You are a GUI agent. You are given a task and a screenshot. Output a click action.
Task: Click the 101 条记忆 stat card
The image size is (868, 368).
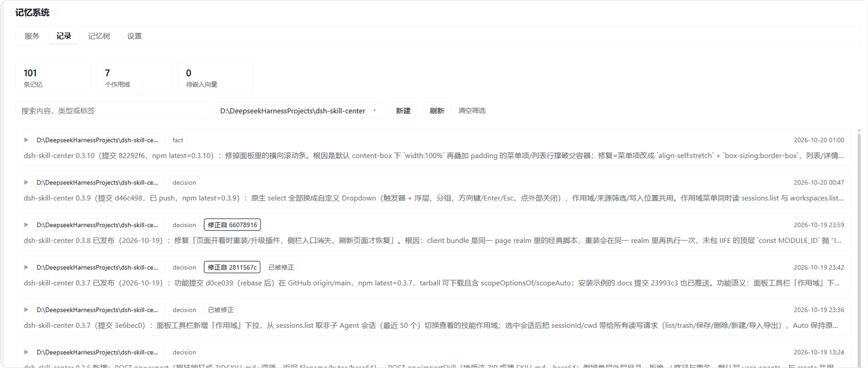[53, 77]
